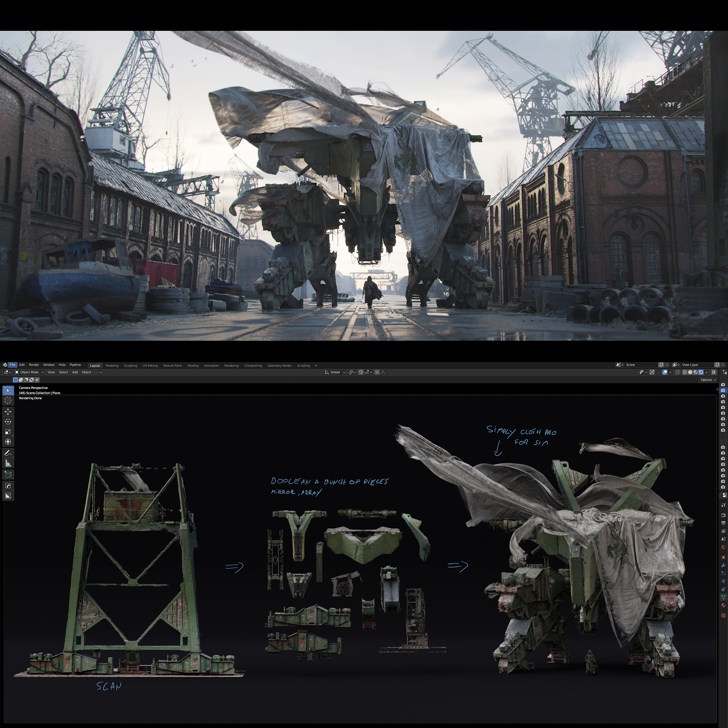Toggle X-ray view button
The image size is (728, 728).
click(x=678, y=372)
